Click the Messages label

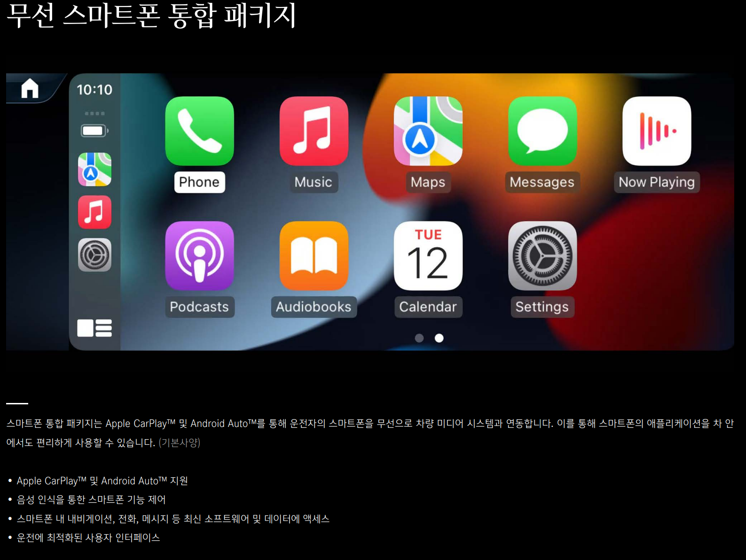point(542,182)
